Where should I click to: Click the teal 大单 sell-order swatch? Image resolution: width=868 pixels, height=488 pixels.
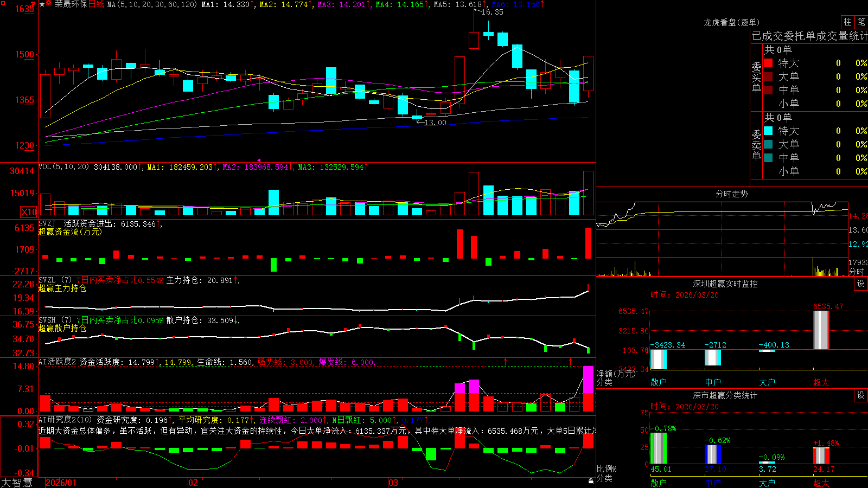pos(768,144)
